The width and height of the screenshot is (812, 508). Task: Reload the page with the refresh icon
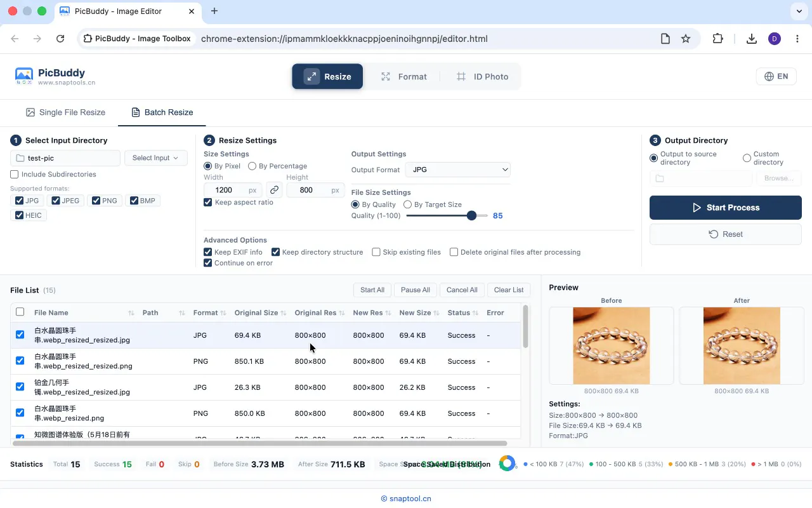click(x=60, y=39)
